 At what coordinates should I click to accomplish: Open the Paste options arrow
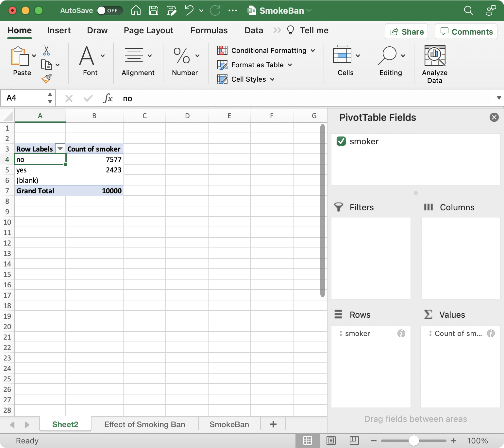tap(34, 56)
